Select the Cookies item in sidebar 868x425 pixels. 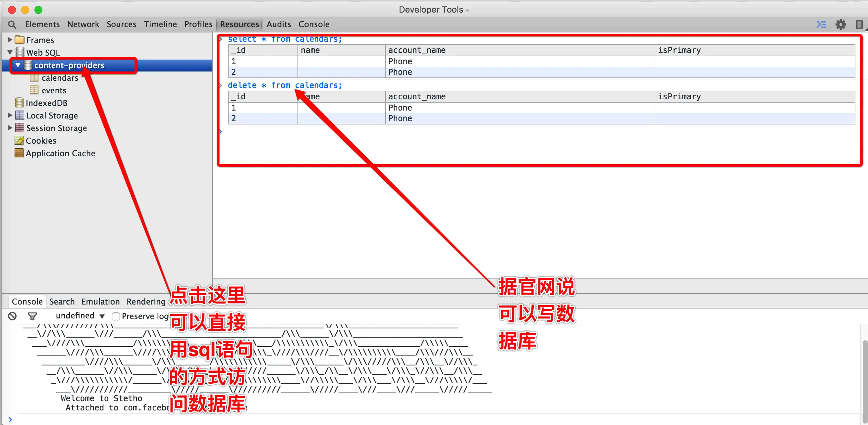click(41, 141)
